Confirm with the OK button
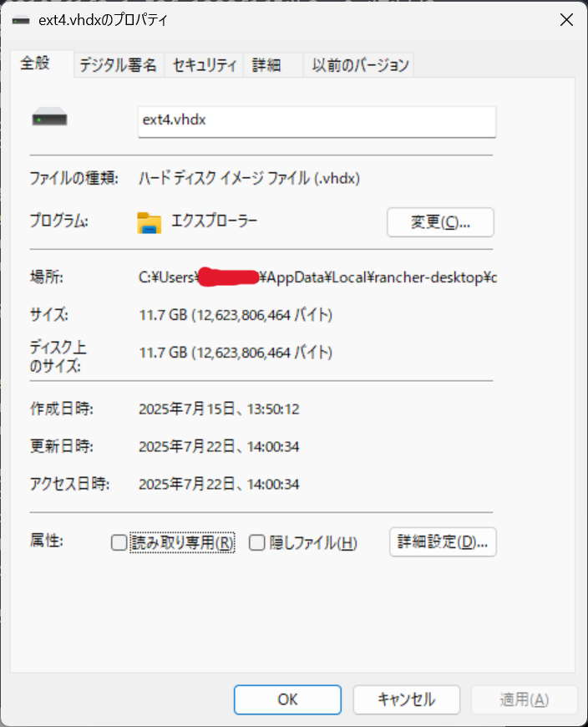The width and height of the screenshot is (588, 727). [x=288, y=699]
